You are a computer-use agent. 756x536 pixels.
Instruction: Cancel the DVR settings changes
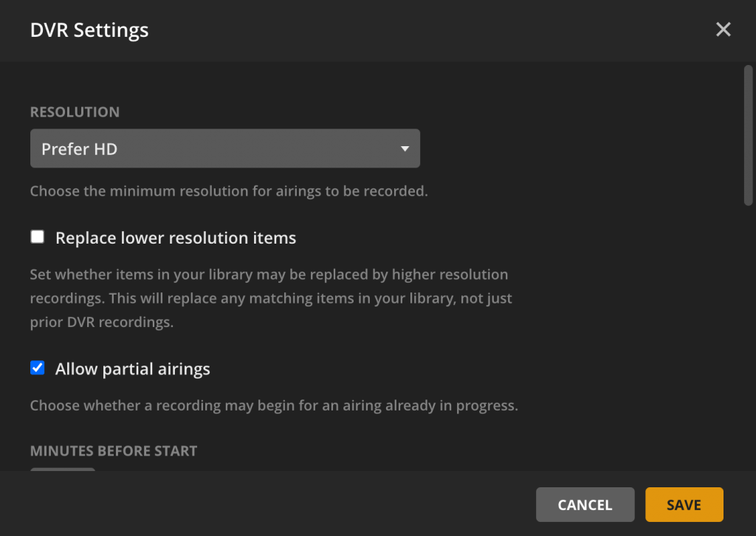585,504
